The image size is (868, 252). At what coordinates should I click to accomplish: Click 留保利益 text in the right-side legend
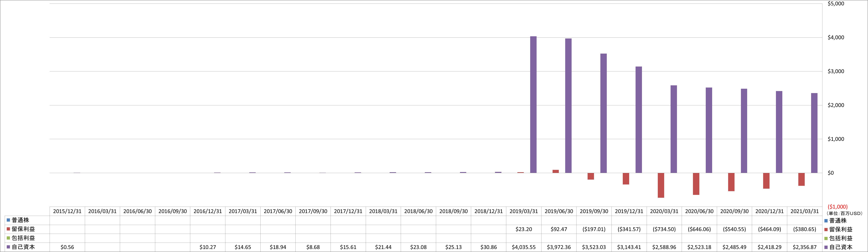(841, 229)
